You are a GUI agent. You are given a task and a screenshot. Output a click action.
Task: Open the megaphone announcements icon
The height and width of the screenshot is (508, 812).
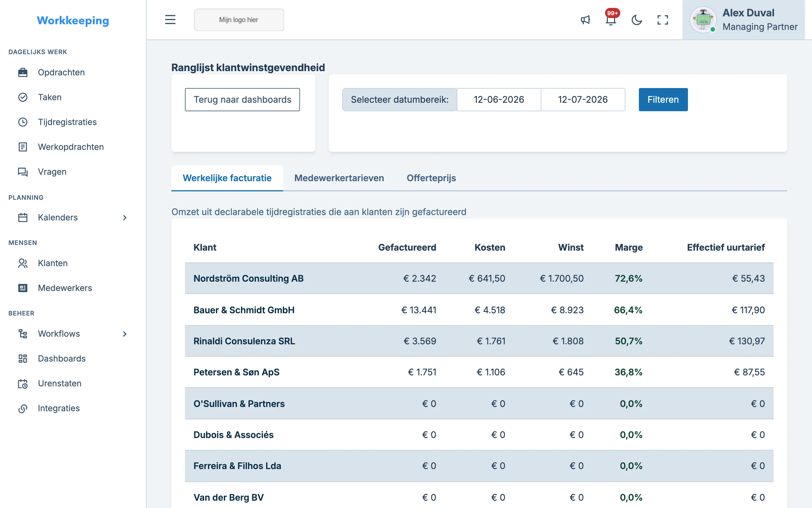coord(585,20)
